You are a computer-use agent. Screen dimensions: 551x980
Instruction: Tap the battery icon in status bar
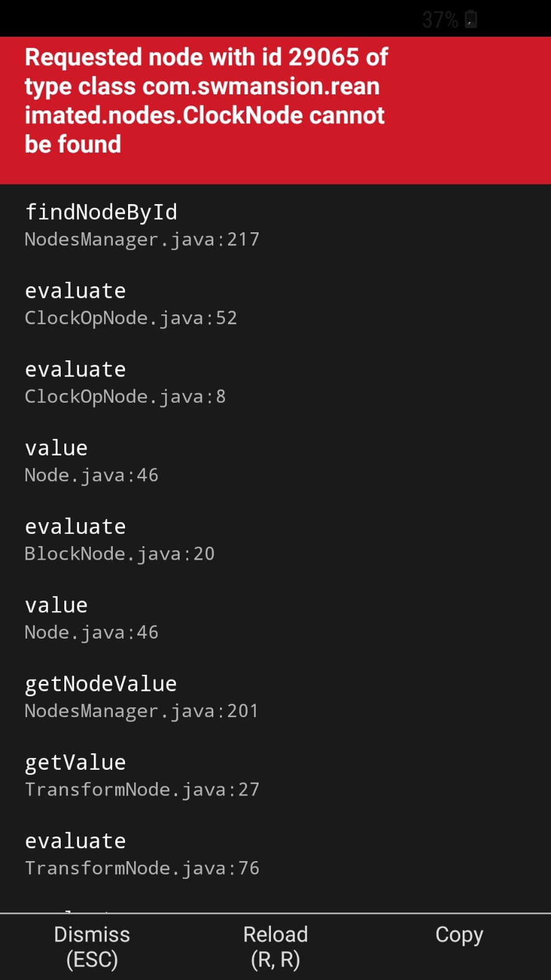[x=469, y=20]
